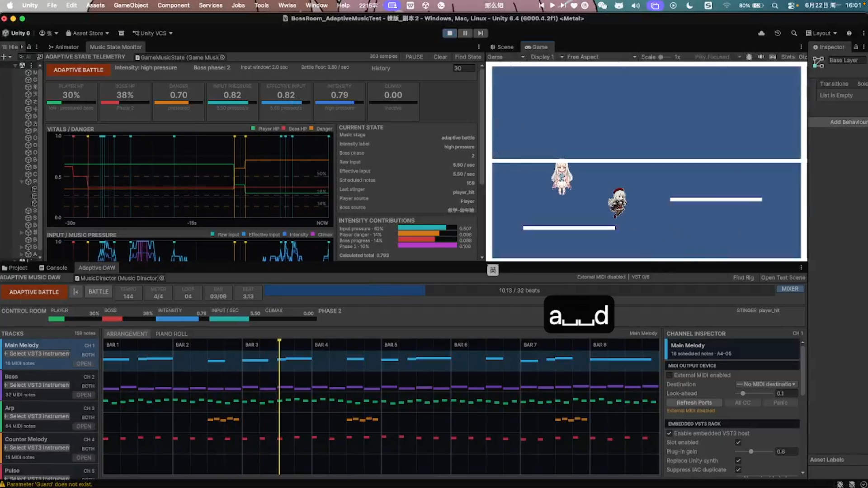Toggle the MIXER button in DAW
This screenshot has width=868, height=488.
click(790, 289)
